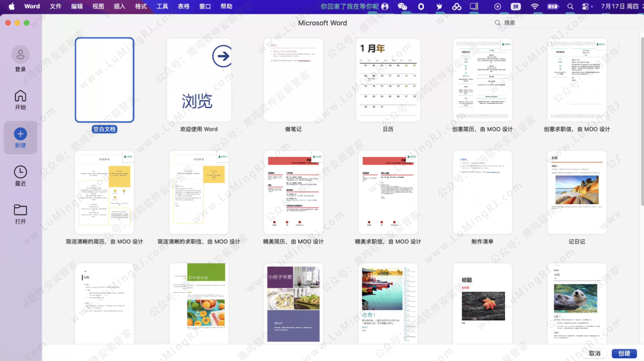The height and width of the screenshot is (361, 644).
Task: Open Control Center in the menu bar
Action: (x=586, y=7)
